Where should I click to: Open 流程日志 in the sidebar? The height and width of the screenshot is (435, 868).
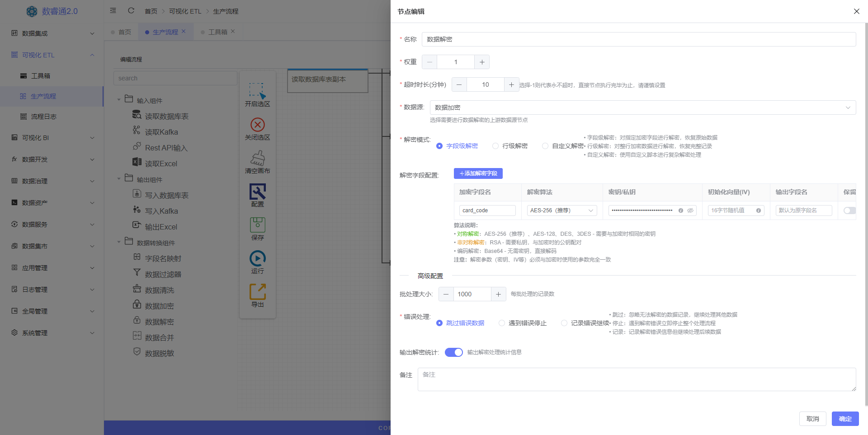52,117
